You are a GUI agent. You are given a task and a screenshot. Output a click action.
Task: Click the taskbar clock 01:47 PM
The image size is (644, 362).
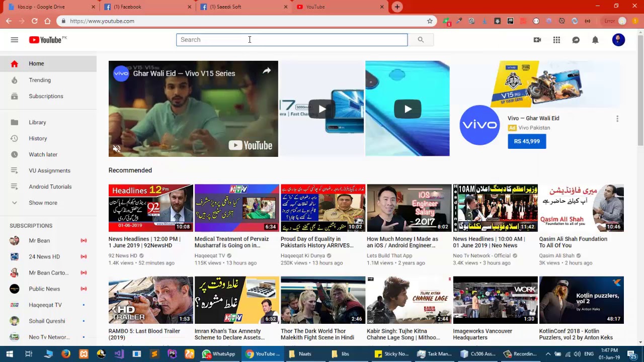[609, 354]
